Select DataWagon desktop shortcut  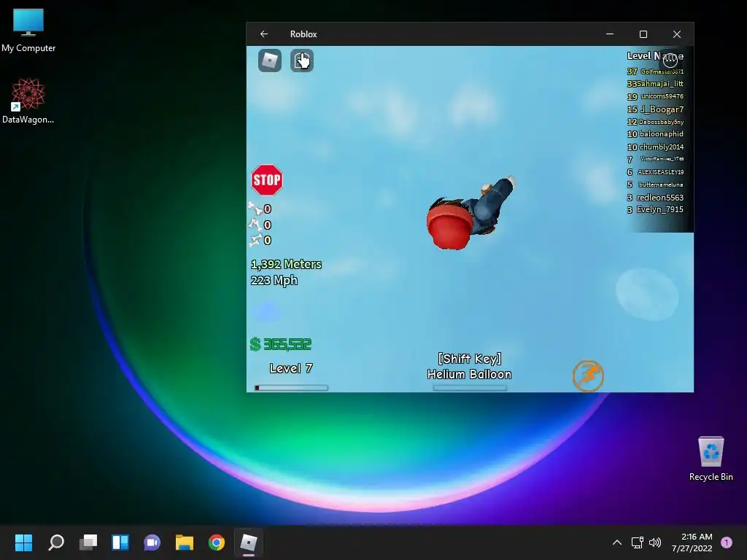[x=28, y=101]
